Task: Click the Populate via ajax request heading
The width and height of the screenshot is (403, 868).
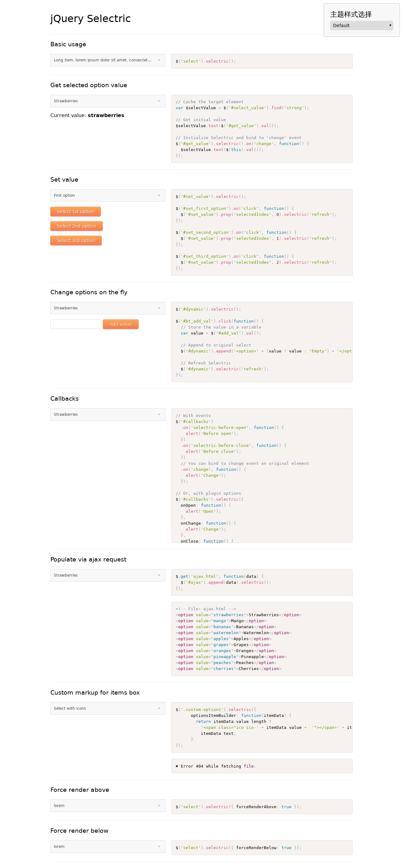Action: pyautogui.click(x=88, y=559)
